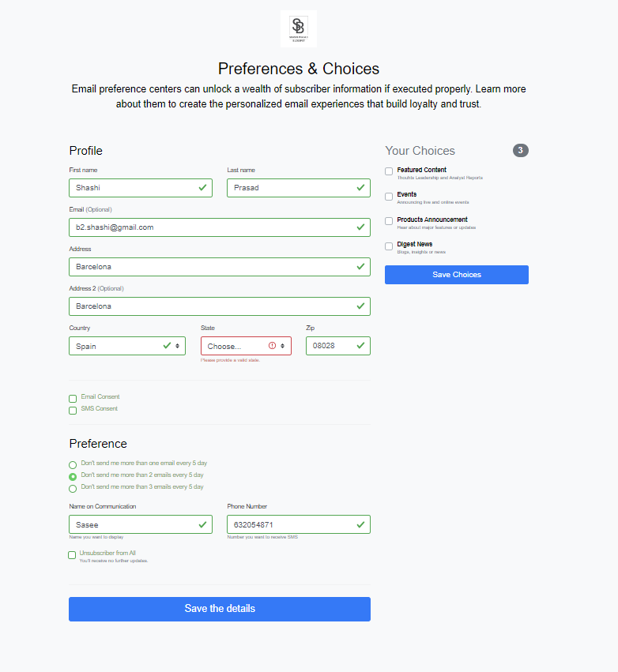
Task: Click the green checkmark in Phone Number field
Action: click(x=360, y=524)
